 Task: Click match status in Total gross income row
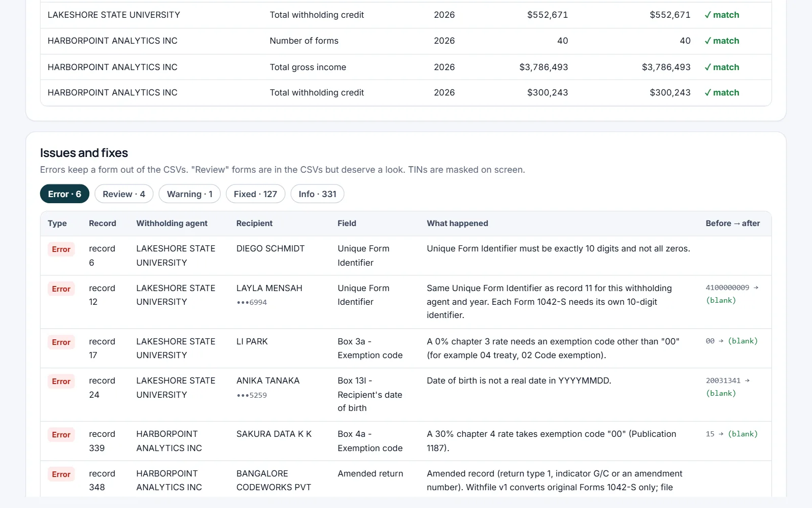pos(722,67)
